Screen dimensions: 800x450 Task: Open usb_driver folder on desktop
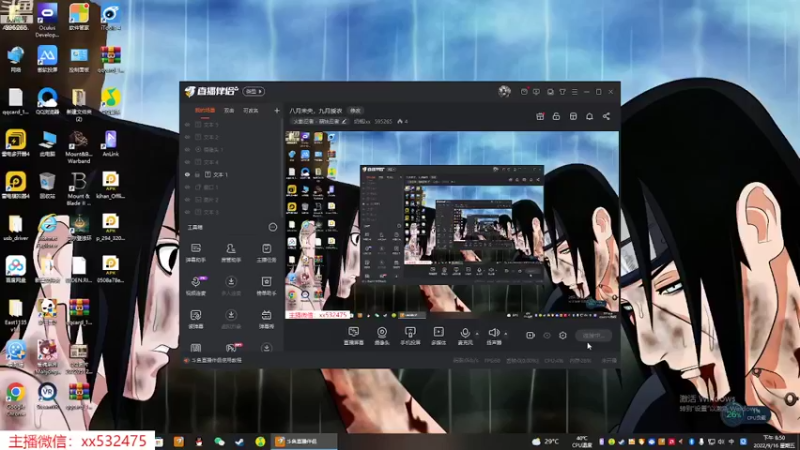coord(15,228)
